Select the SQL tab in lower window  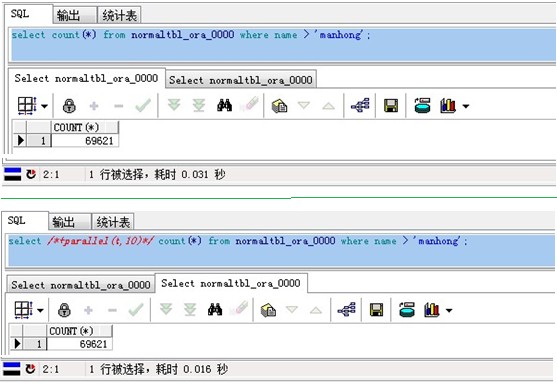click(26, 221)
